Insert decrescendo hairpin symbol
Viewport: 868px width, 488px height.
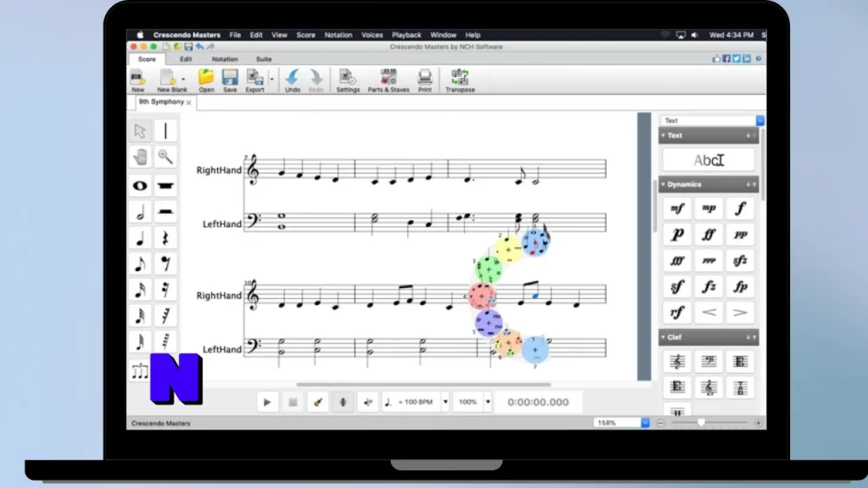click(740, 313)
